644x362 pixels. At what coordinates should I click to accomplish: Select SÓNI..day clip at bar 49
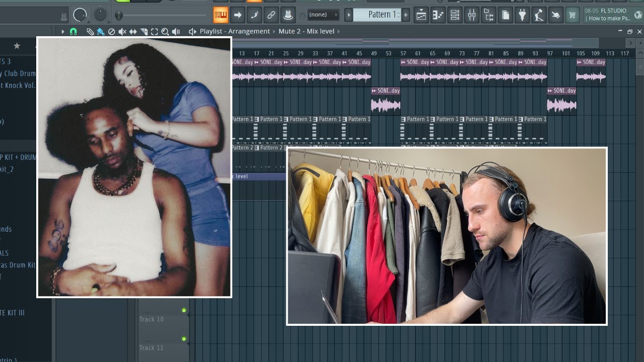(x=386, y=101)
